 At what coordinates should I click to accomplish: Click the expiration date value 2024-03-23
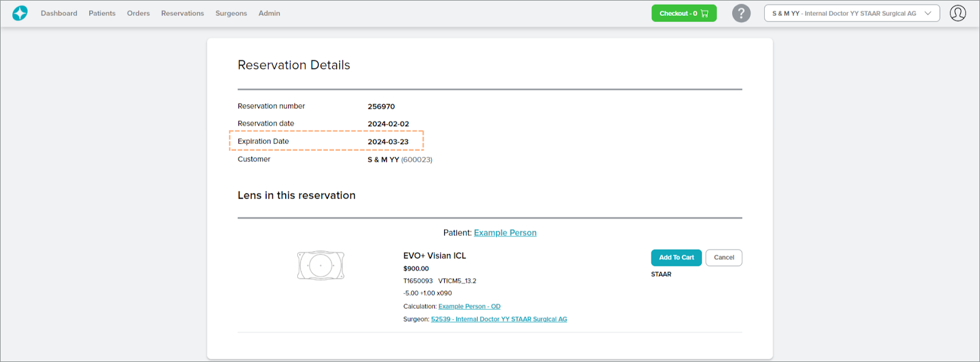point(388,141)
